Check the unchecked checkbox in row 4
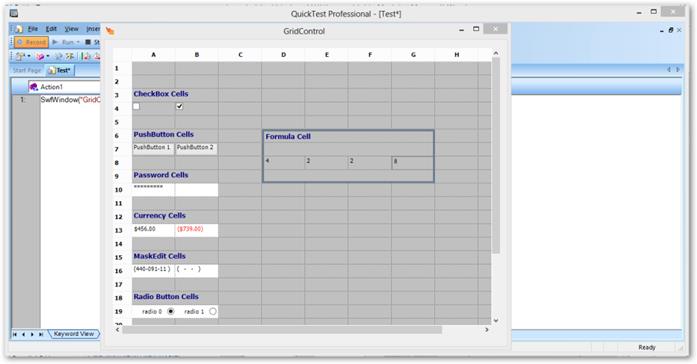 tap(136, 107)
